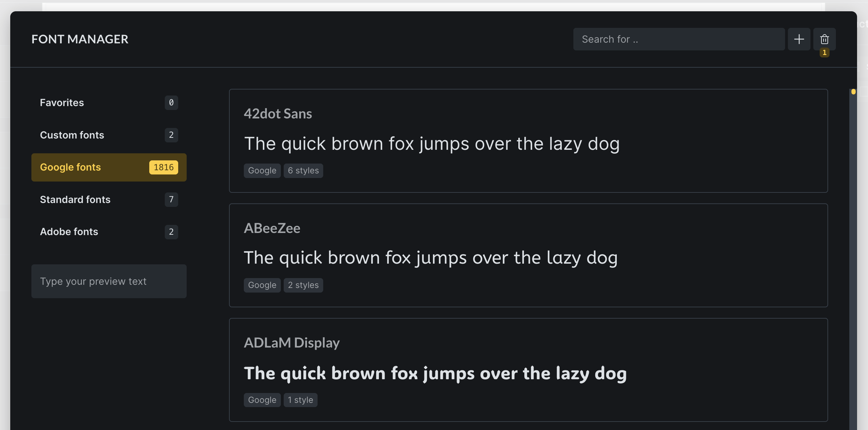Open the Adobe fonts category
Image resolution: width=868 pixels, height=430 pixels.
coord(109,232)
